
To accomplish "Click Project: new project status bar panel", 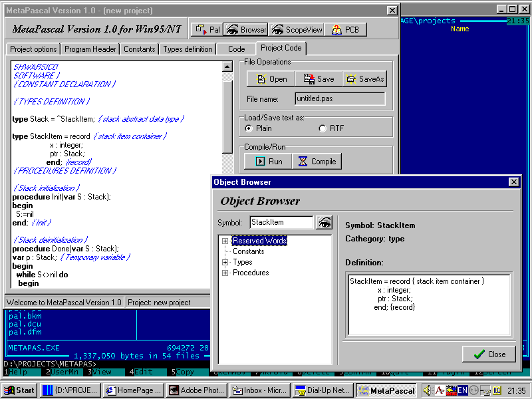I will (168, 303).
